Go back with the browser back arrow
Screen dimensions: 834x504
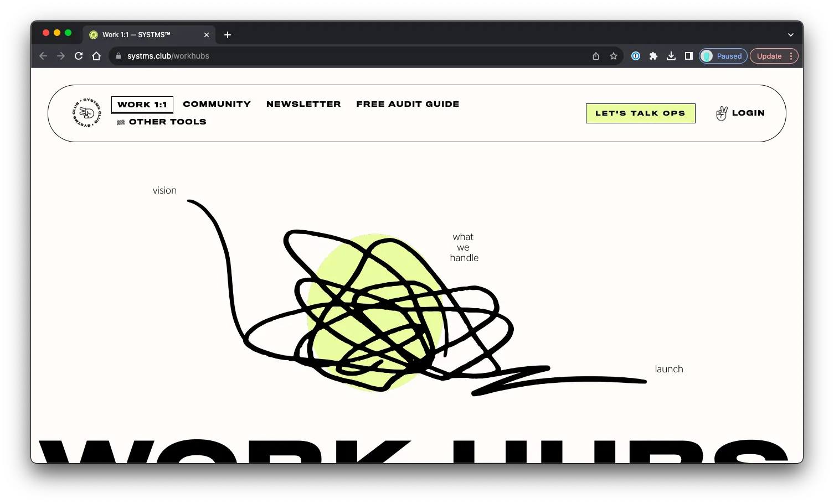(43, 56)
